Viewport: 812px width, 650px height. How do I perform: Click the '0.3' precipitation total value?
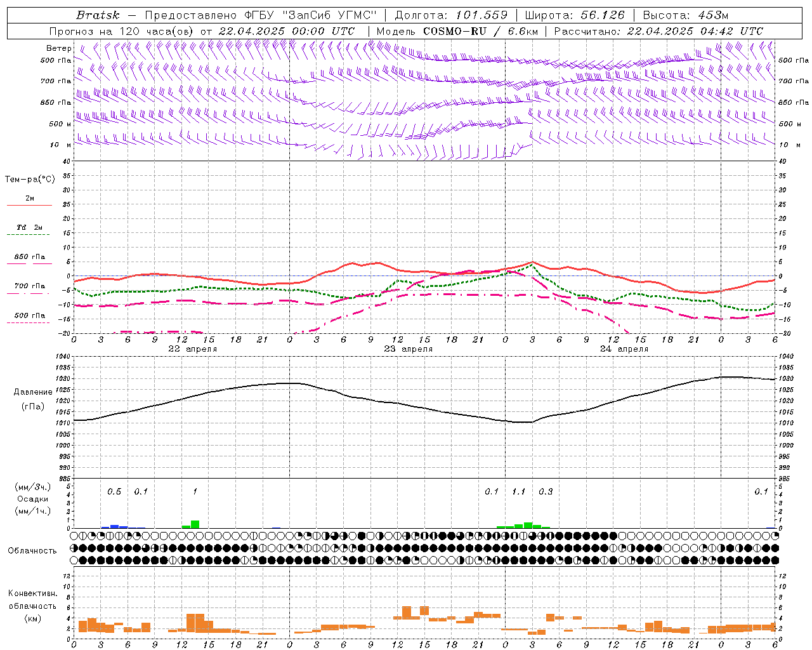[546, 492]
